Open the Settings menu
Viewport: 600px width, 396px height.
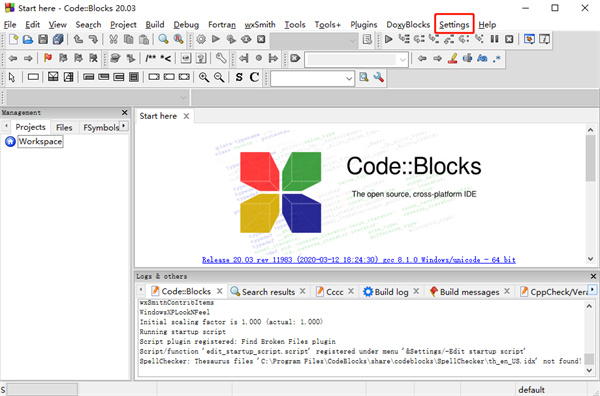(454, 24)
